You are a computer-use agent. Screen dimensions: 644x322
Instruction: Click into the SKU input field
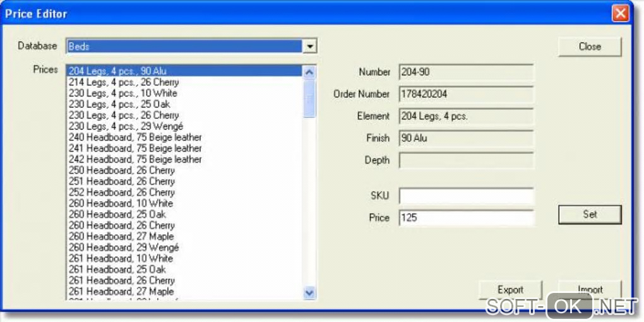(x=466, y=196)
